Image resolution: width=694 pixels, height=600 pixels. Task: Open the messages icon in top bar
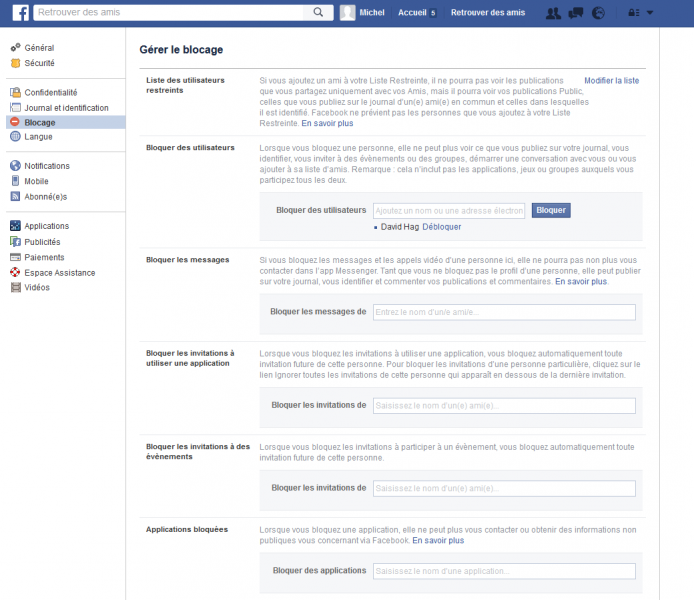(x=575, y=13)
